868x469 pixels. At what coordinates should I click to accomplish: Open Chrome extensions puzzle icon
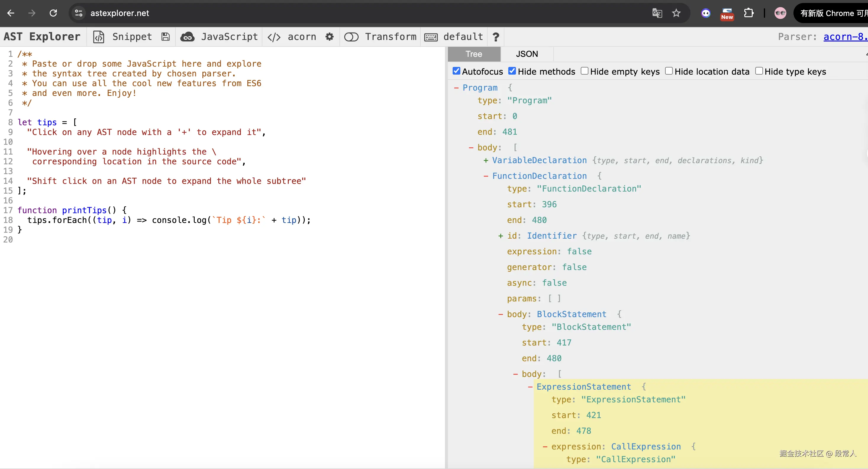tap(748, 13)
